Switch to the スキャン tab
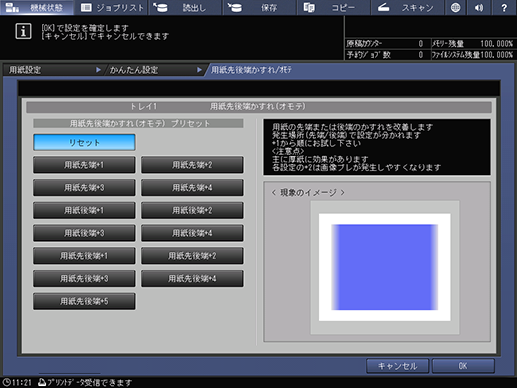517x388 pixels. (408, 7)
